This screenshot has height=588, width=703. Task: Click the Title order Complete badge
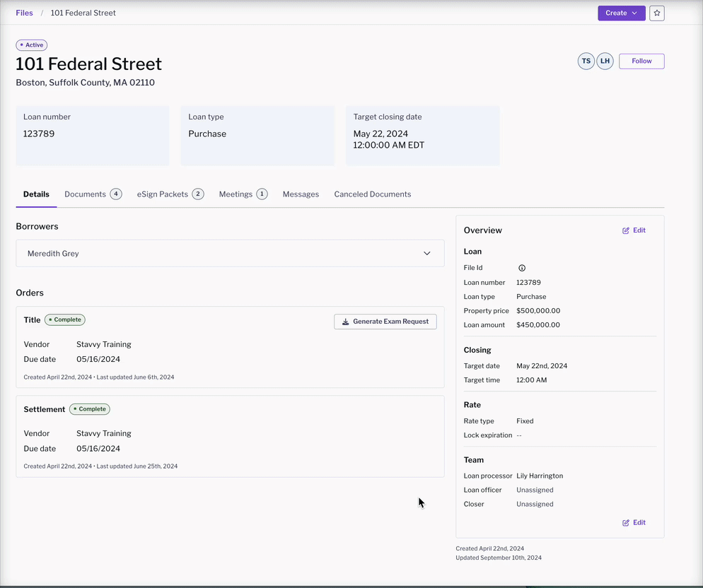tap(64, 319)
